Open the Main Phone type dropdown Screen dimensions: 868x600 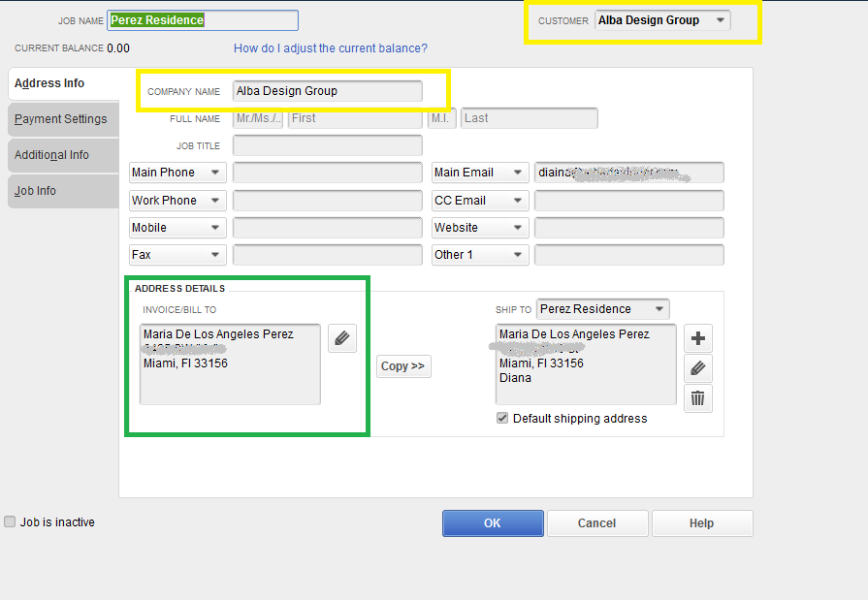pyautogui.click(x=177, y=173)
